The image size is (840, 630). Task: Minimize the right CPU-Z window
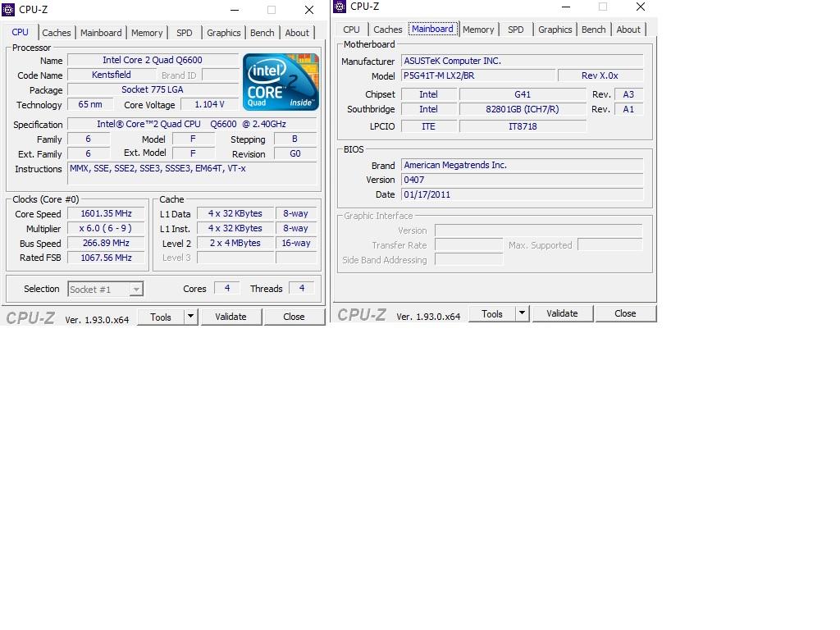[566, 7]
